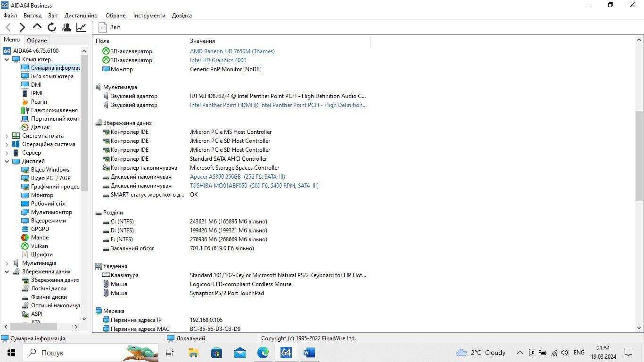Image resolution: width=644 pixels, height=362 pixels.
Task: Open the Файл menu
Action: pyautogui.click(x=10, y=16)
